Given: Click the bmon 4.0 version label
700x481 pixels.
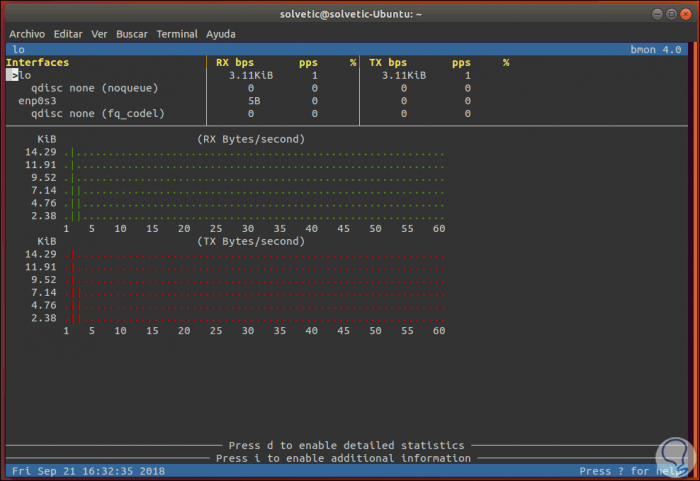Looking at the screenshot, I should point(656,50).
